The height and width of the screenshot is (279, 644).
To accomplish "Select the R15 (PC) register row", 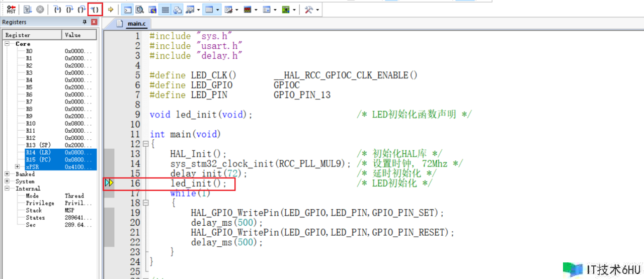I will (x=49, y=159).
